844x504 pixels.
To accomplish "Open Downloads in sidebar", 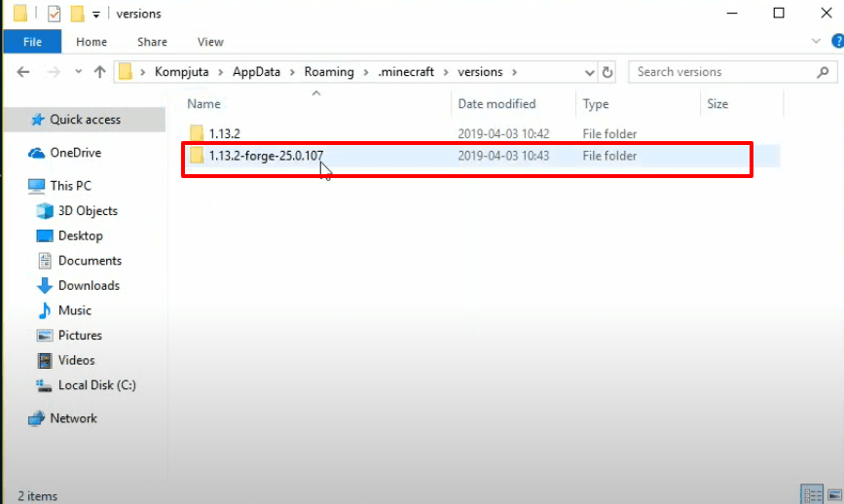I will 89,286.
